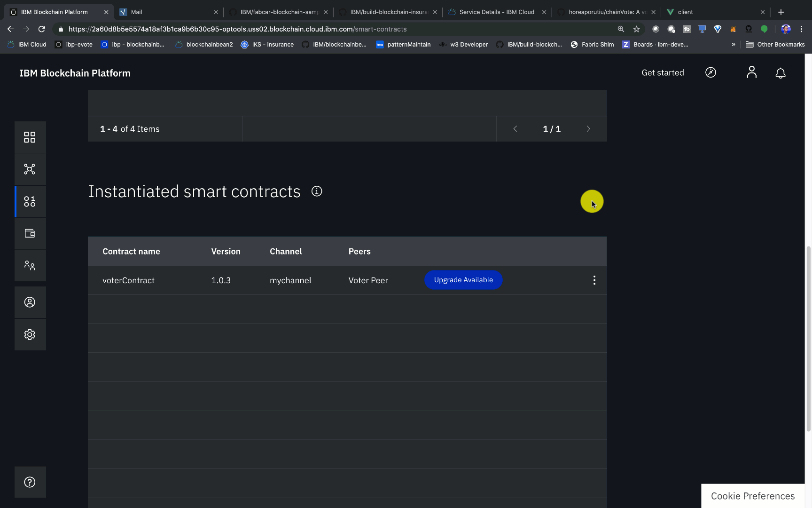Screen dimensions: 812x508
Task: Open the Wallet sidebar icon
Action: pyautogui.click(x=30, y=233)
